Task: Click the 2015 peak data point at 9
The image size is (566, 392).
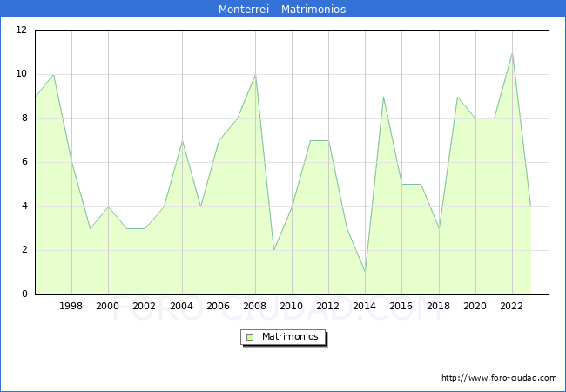Action: pyautogui.click(x=383, y=97)
